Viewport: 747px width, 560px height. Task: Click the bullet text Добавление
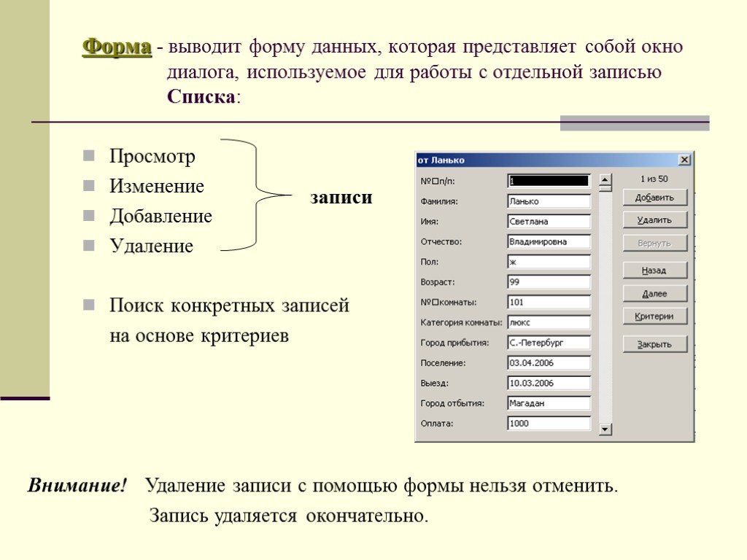point(160,216)
